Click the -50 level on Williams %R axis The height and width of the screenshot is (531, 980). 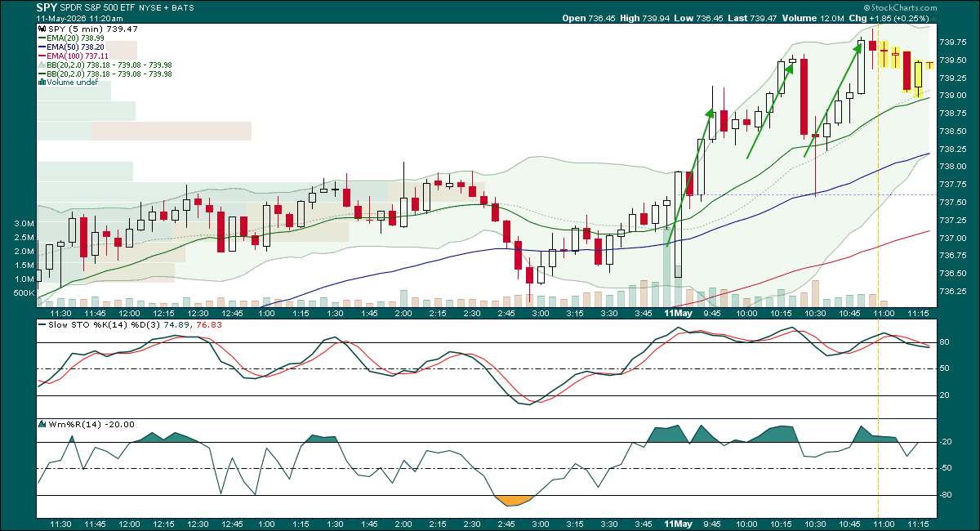(947, 468)
